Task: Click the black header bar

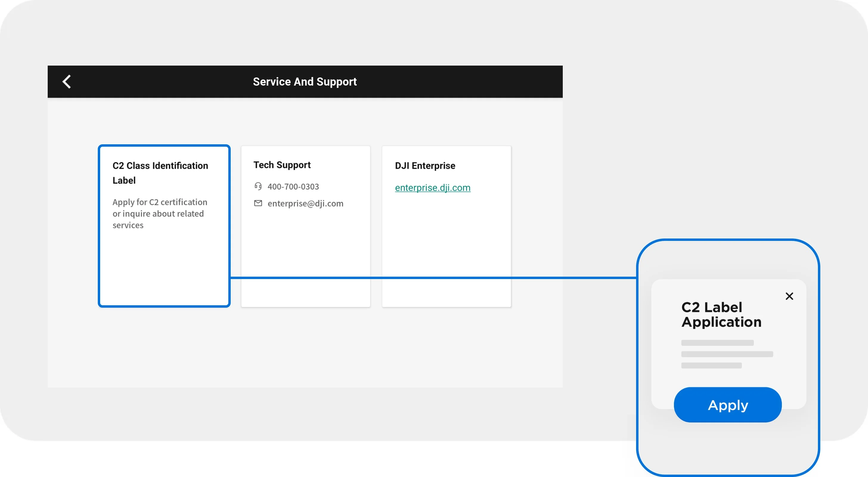Action: 472,82
